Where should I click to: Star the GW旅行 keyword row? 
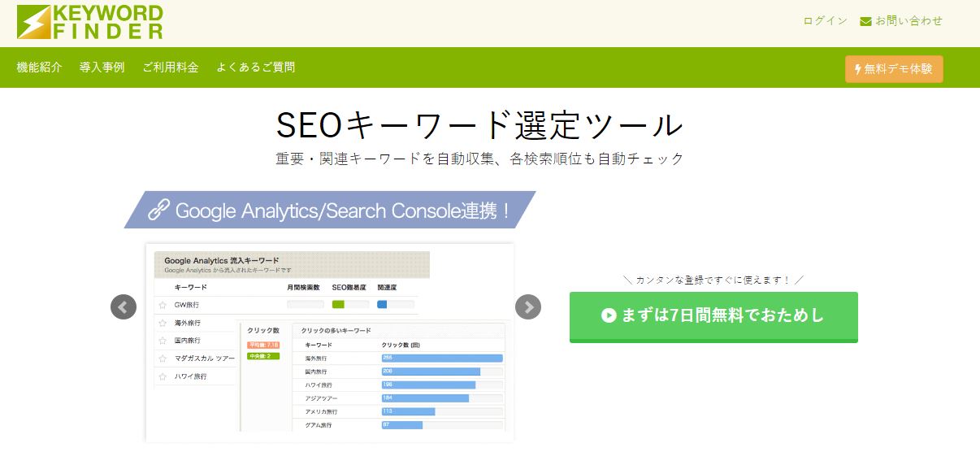[x=163, y=305]
